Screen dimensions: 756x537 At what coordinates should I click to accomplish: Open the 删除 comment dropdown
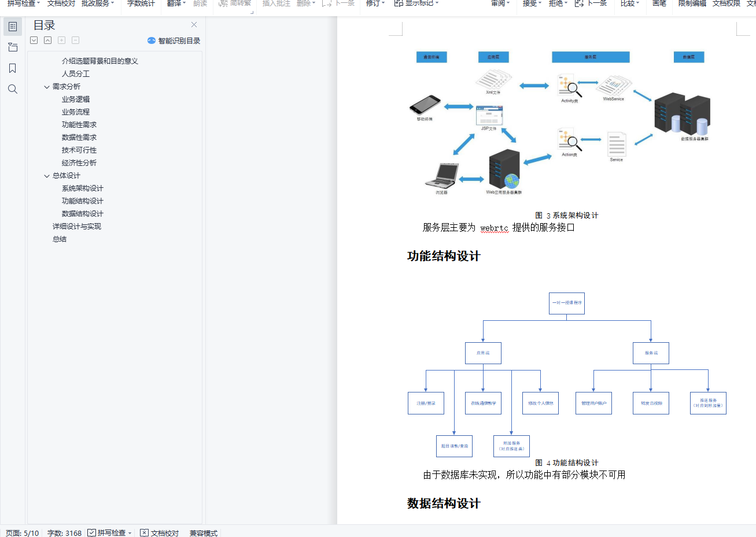pyautogui.click(x=306, y=3)
